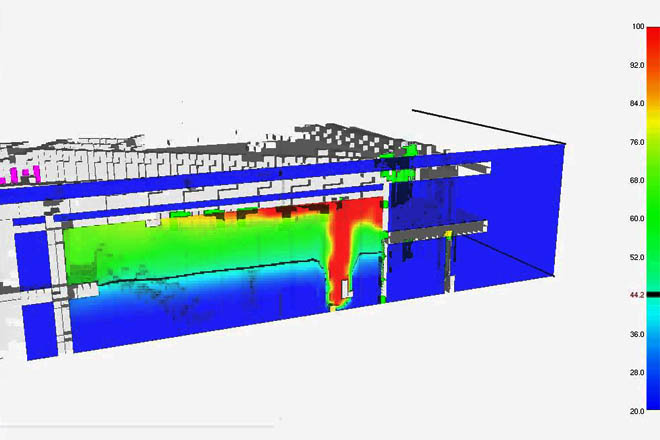Click the 68.0 scale label
This screenshot has width=660, height=440.
point(637,180)
